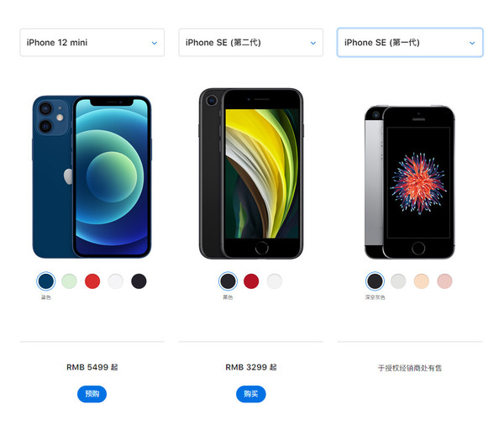Screen dimensions: 504x425
Task: Select the rose gold color for first-generation iPhone SE
Action: (x=444, y=281)
